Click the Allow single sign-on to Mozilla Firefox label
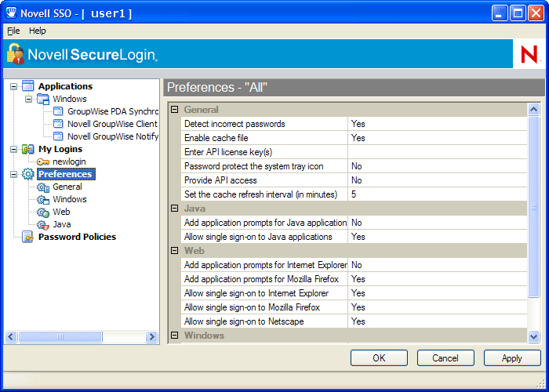Image resolution: width=549 pixels, height=392 pixels. [252, 307]
